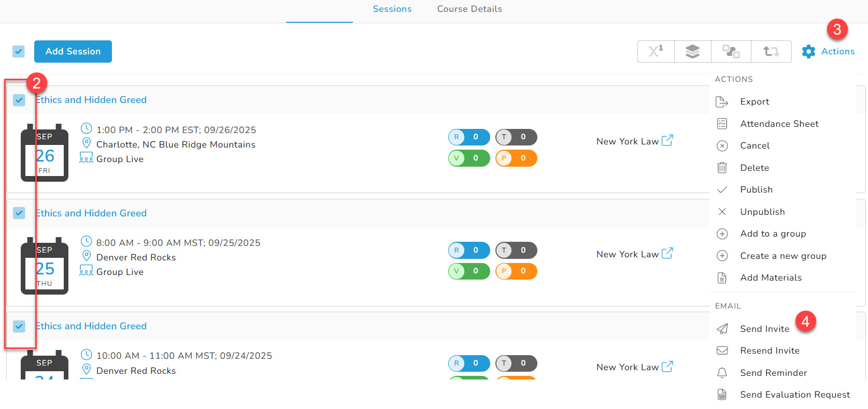
Task: Click the orange P count badge for Sep 26
Action: (516, 158)
